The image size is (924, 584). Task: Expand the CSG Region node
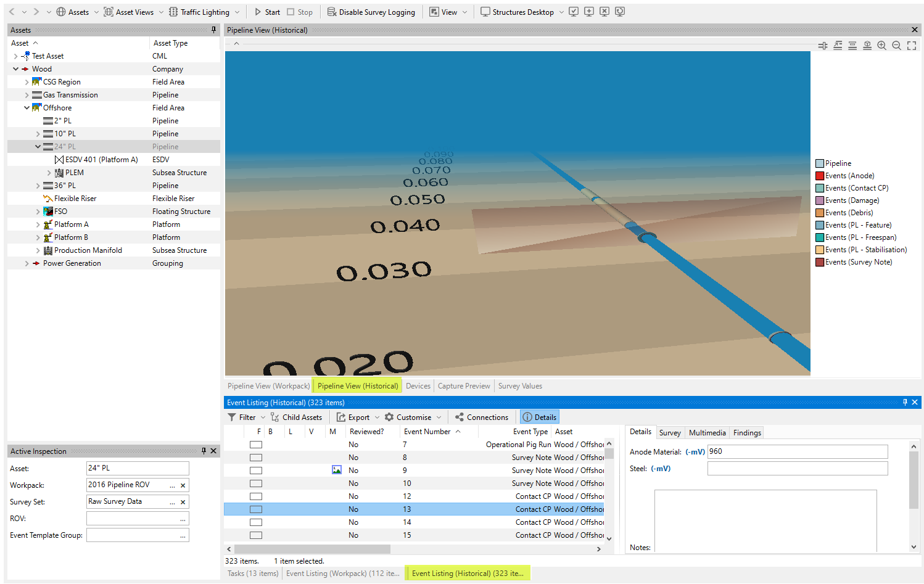[27, 82]
